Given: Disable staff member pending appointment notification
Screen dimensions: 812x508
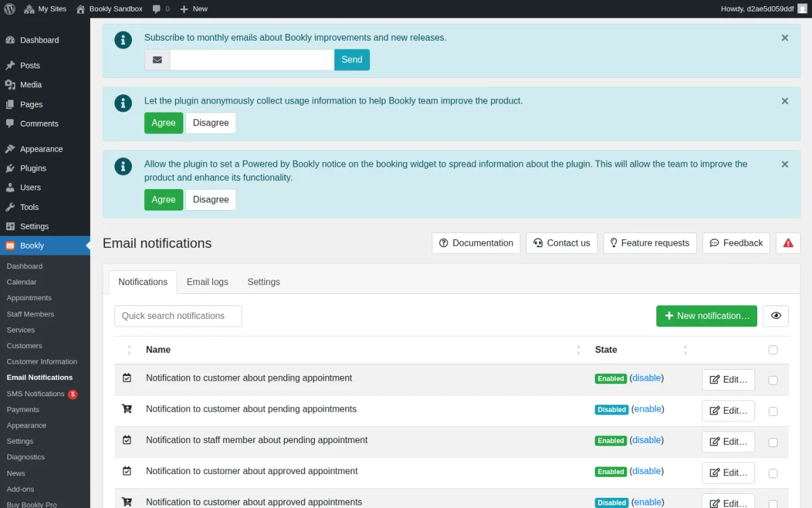Looking at the screenshot, I should [647, 440].
